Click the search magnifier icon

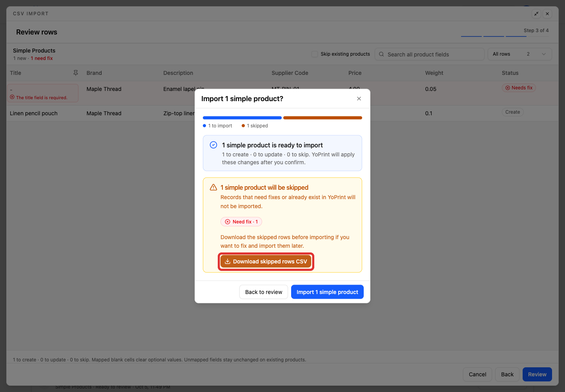[x=381, y=54]
